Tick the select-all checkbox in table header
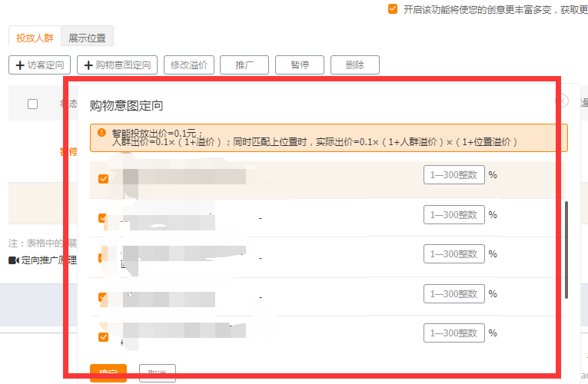Screen dimensions: 588x384 point(32,104)
